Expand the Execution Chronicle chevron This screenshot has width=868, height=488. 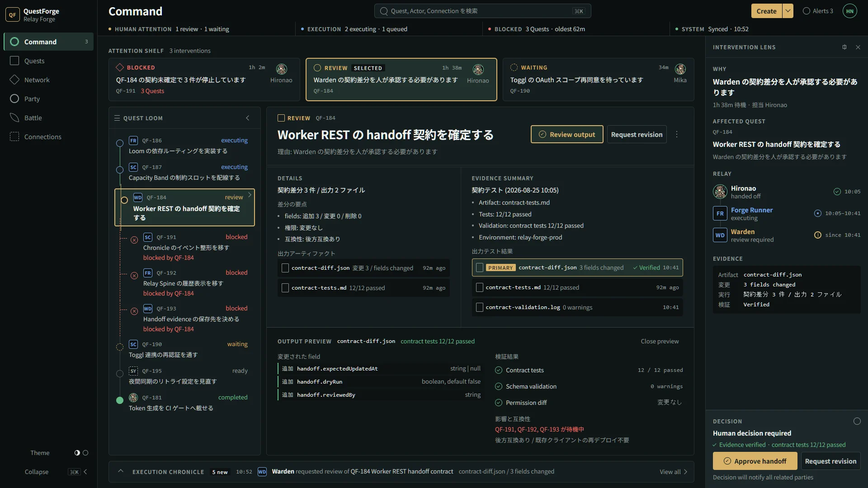coord(120,471)
